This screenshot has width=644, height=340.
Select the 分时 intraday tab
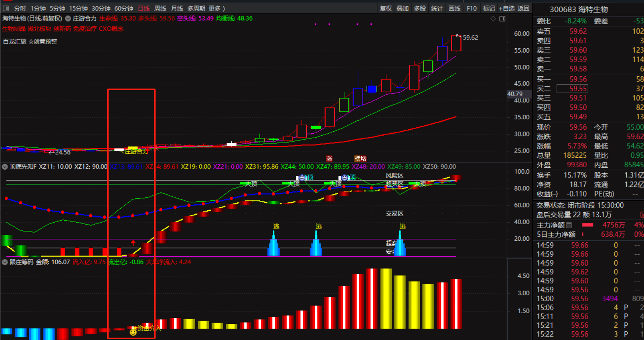[x=20, y=8]
